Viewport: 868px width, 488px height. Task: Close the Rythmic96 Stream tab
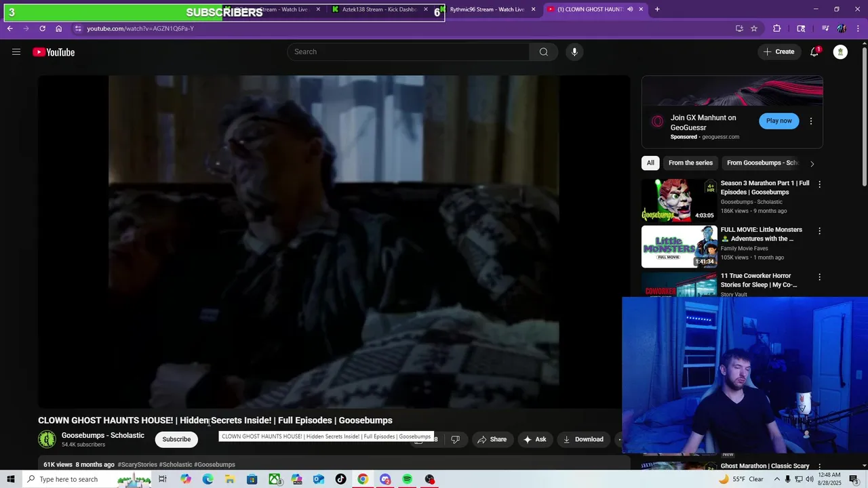click(x=534, y=9)
